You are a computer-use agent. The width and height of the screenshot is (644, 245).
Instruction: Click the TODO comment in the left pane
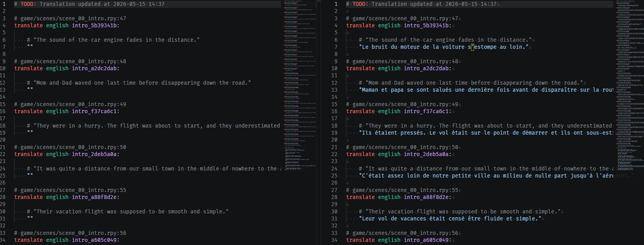89,4
